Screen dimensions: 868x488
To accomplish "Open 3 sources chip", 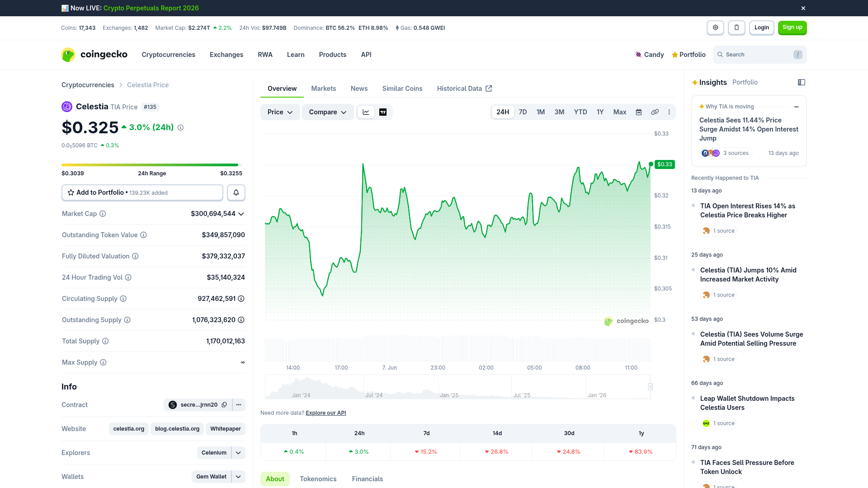I will [x=726, y=153].
